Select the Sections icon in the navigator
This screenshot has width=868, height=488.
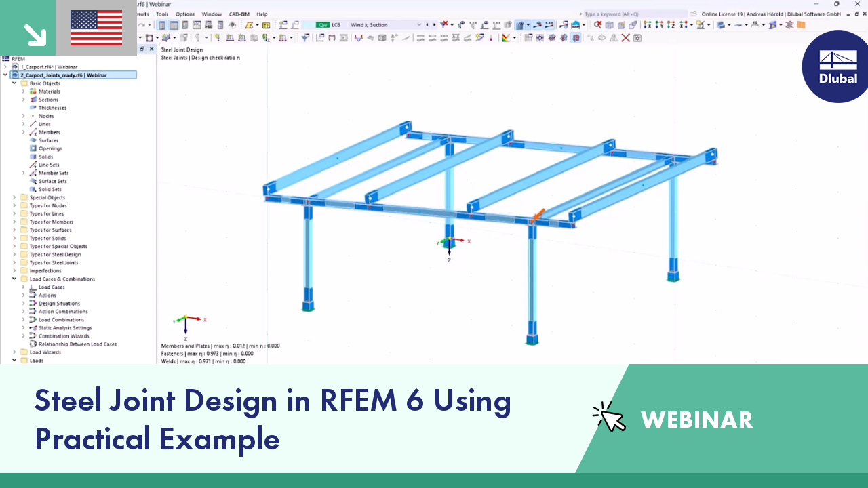pos(33,100)
